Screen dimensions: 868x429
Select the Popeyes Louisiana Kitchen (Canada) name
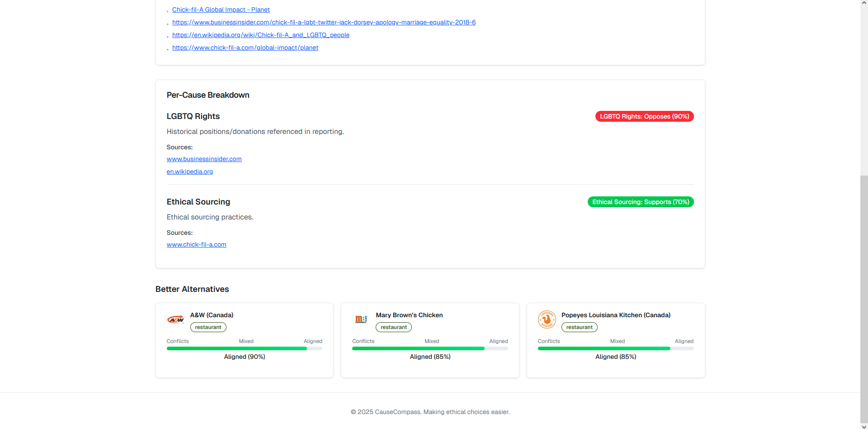[616, 315]
